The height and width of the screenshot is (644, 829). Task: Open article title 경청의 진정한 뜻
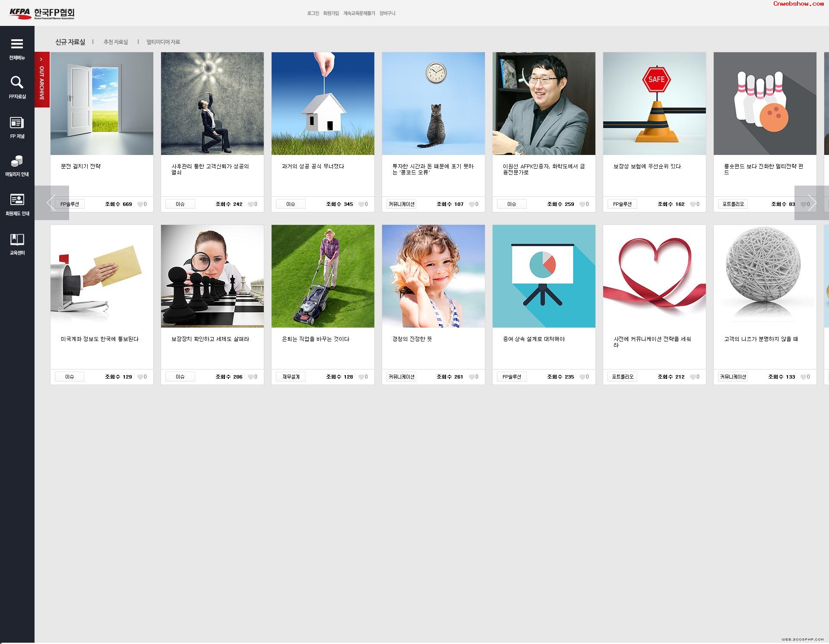pyautogui.click(x=412, y=339)
